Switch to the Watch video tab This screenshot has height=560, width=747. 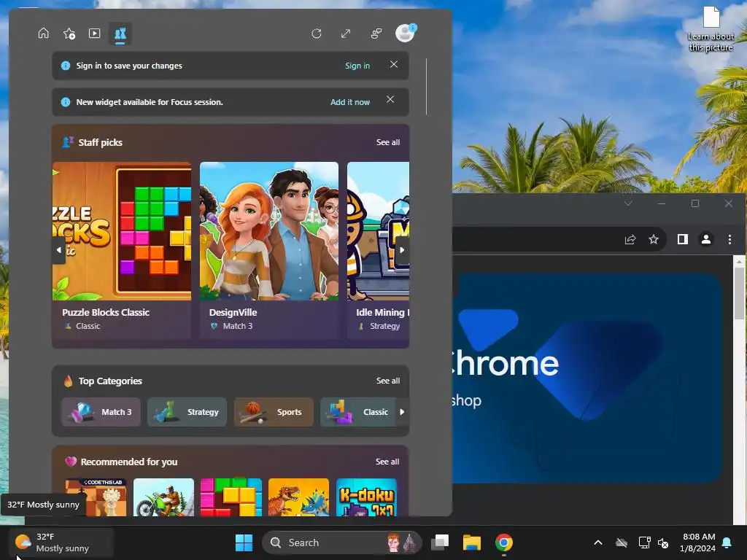point(94,34)
